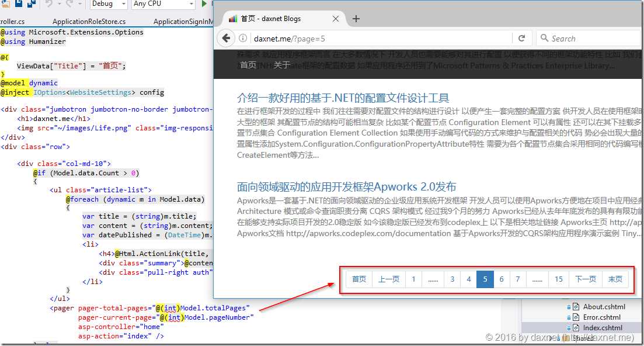Screen dimensions: 644x346
Task: Switch to ApplicationSignInM editor tab
Action: 183,22
